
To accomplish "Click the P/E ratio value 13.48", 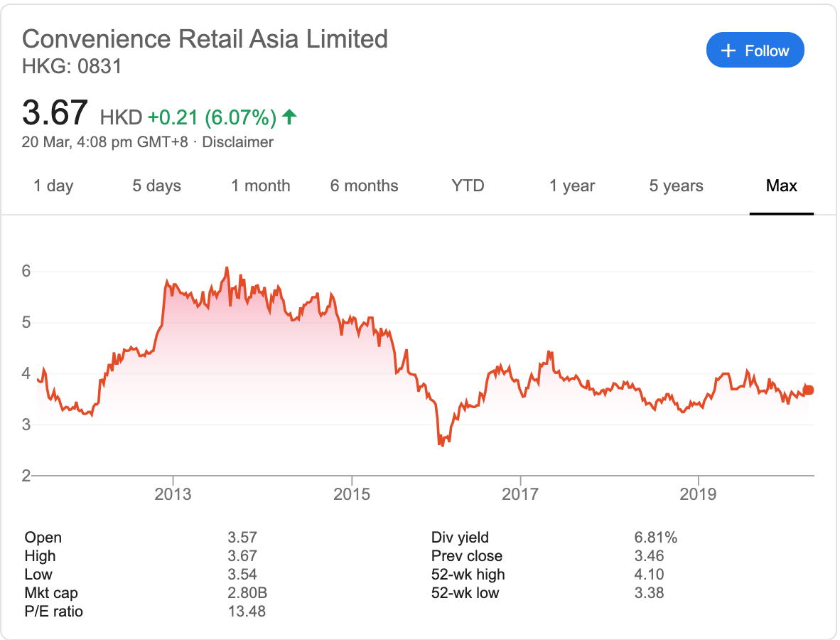I will (x=247, y=611).
